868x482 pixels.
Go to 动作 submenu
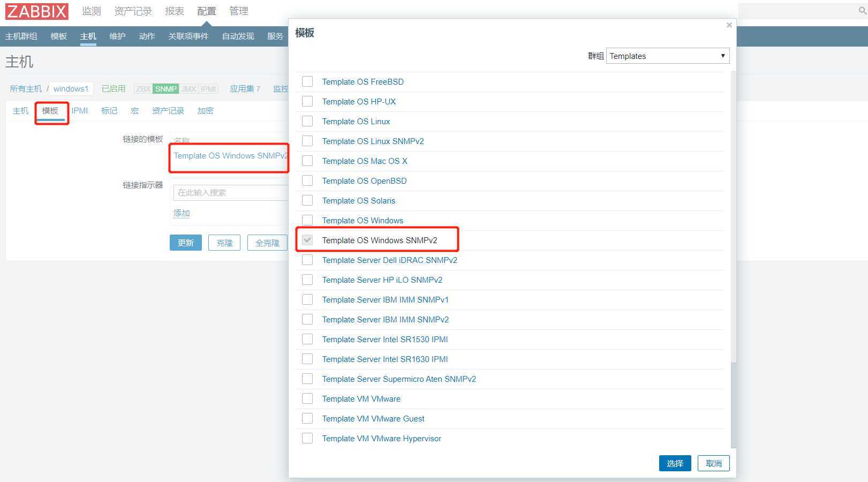[147, 36]
